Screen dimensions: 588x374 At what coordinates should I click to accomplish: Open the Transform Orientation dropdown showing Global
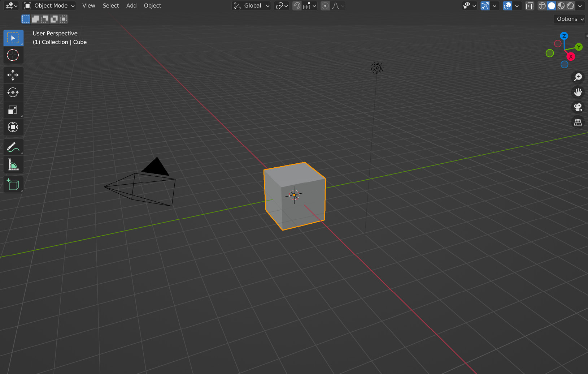[251, 6]
